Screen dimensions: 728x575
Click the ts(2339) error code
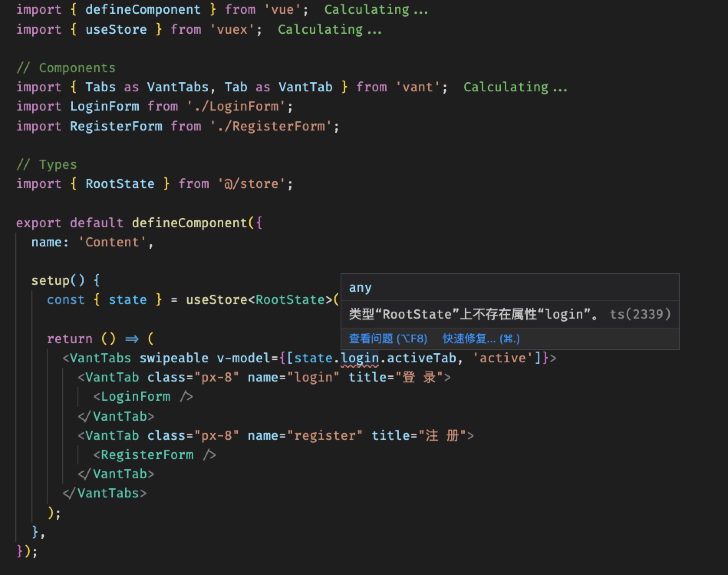coord(640,314)
